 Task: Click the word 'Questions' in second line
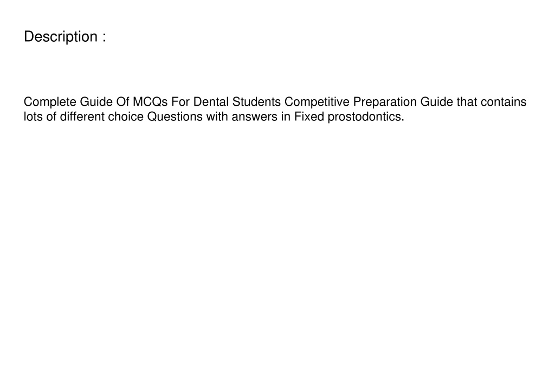pos(175,117)
